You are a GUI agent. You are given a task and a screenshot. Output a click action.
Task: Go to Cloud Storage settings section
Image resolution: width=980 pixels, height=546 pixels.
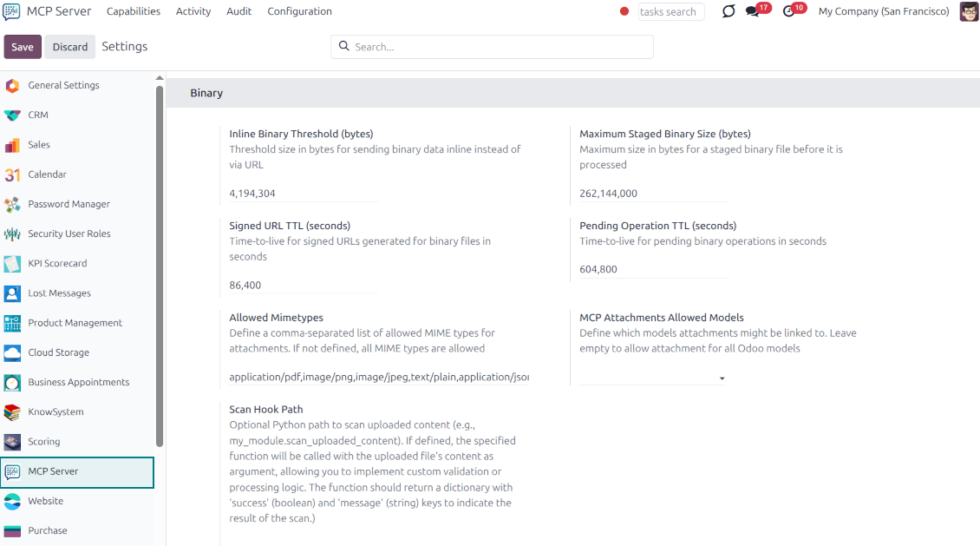[x=58, y=352]
